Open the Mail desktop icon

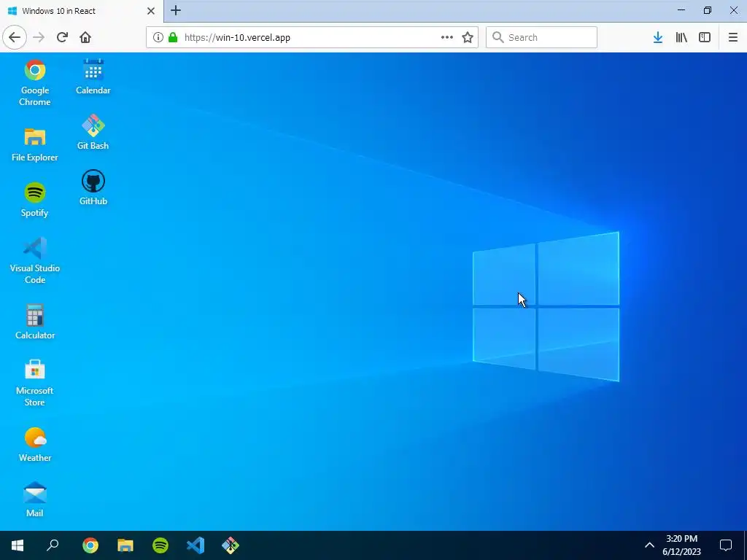click(35, 500)
